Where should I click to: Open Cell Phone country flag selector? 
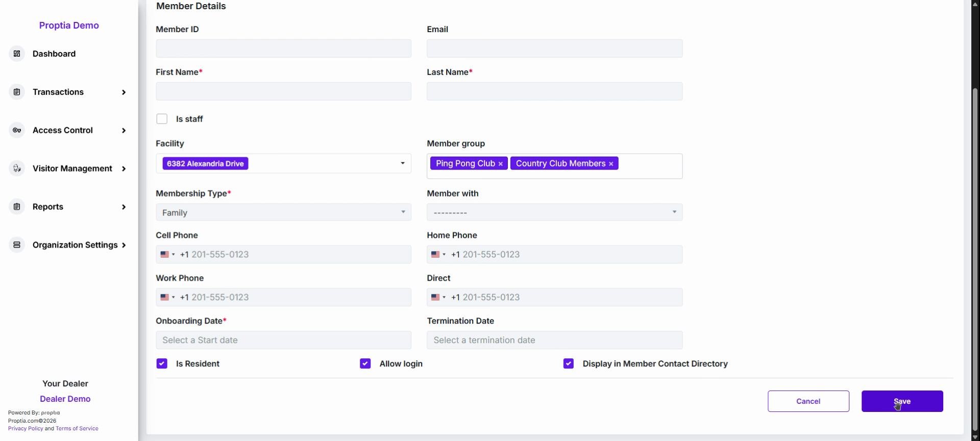click(167, 254)
